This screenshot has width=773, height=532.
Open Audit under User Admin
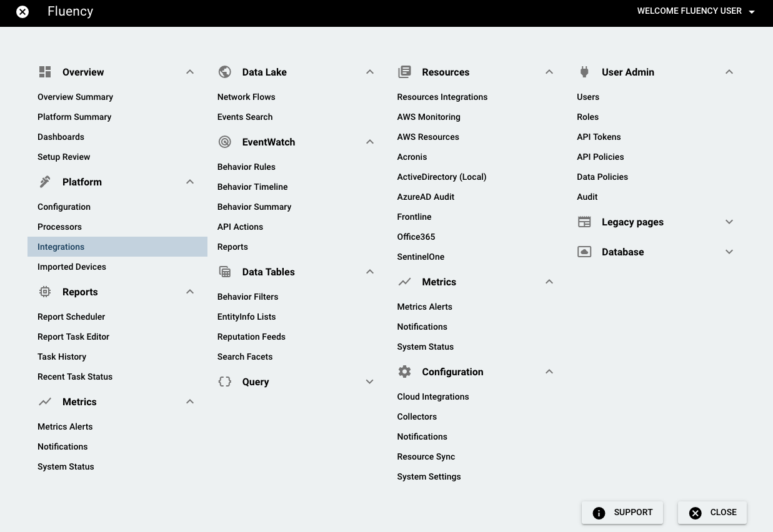coord(587,197)
